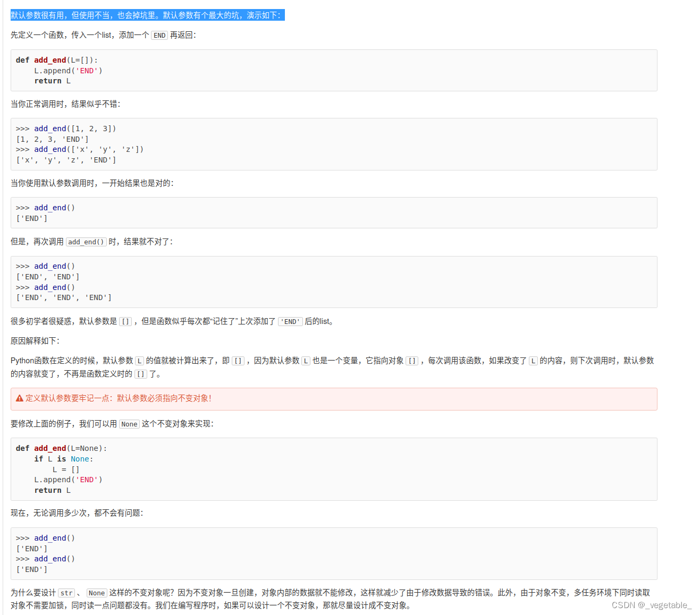Click the inline END code tag after 添加一个
Image resolution: width=700 pixels, height=615 pixels.
click(159, 36)
